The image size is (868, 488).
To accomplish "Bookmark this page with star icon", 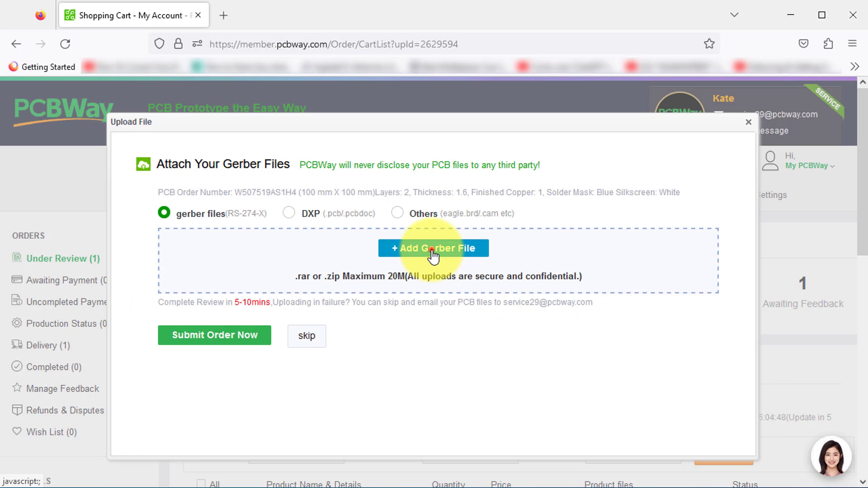I will pos(709,44).
